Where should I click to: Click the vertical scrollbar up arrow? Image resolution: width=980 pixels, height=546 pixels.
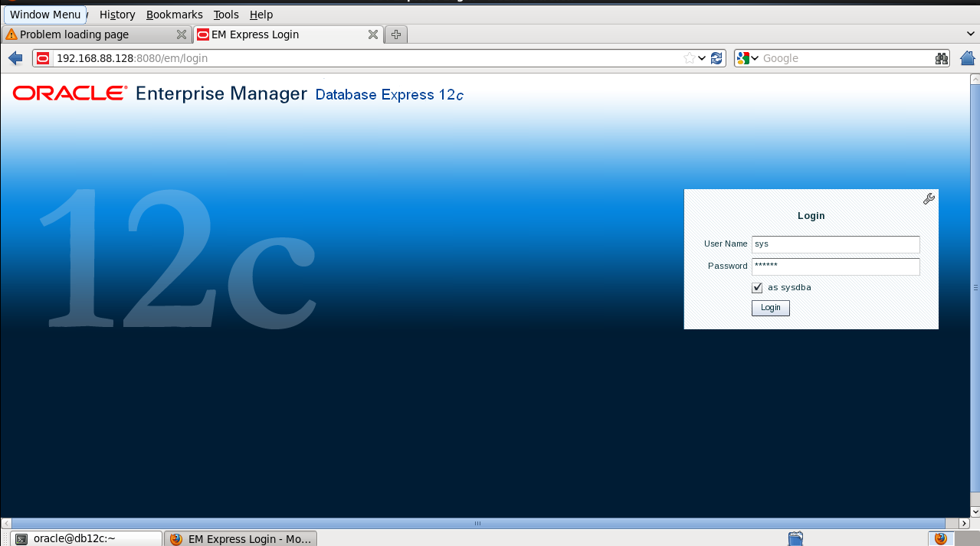point(975,80)
